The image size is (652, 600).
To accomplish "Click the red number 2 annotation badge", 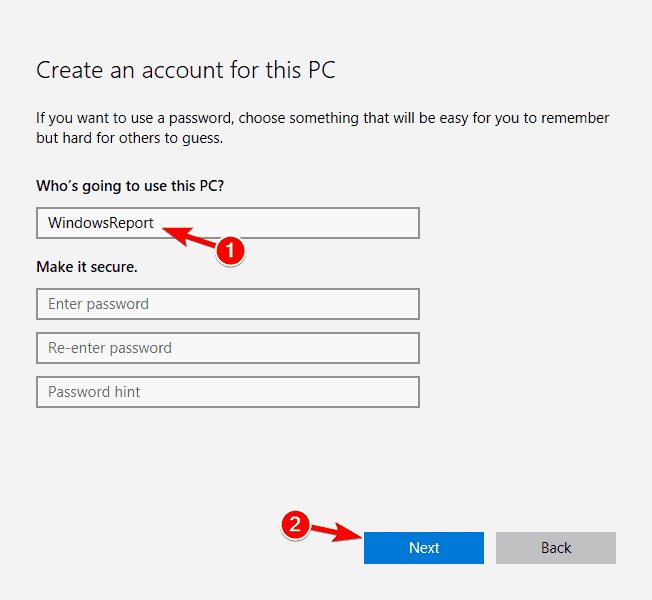I will click(x=295, y=525).
